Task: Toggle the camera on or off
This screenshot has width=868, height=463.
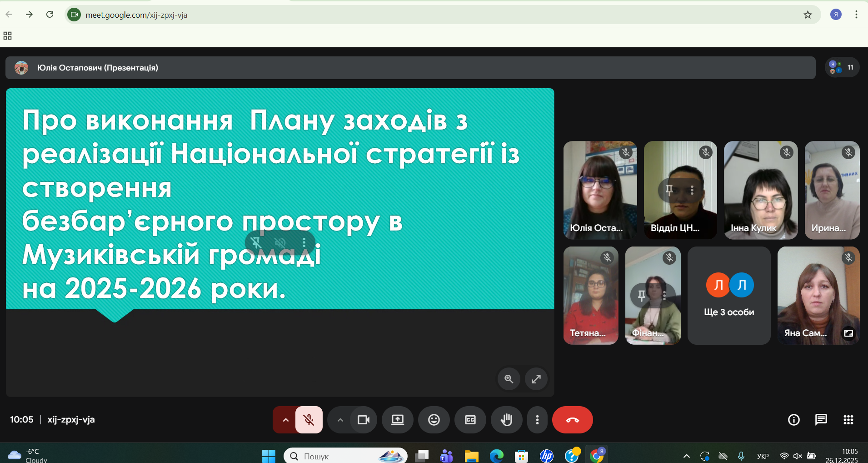Action: click(364, 420)
